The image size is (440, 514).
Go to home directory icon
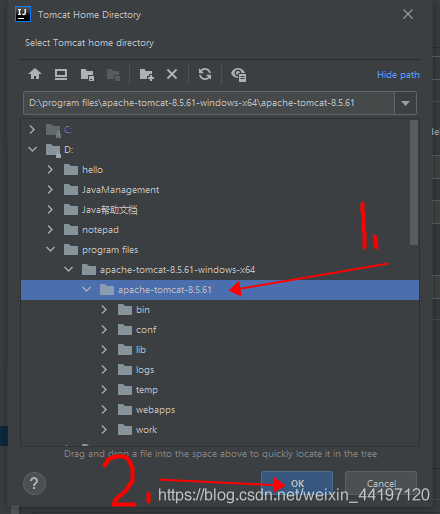click(35, 74)
